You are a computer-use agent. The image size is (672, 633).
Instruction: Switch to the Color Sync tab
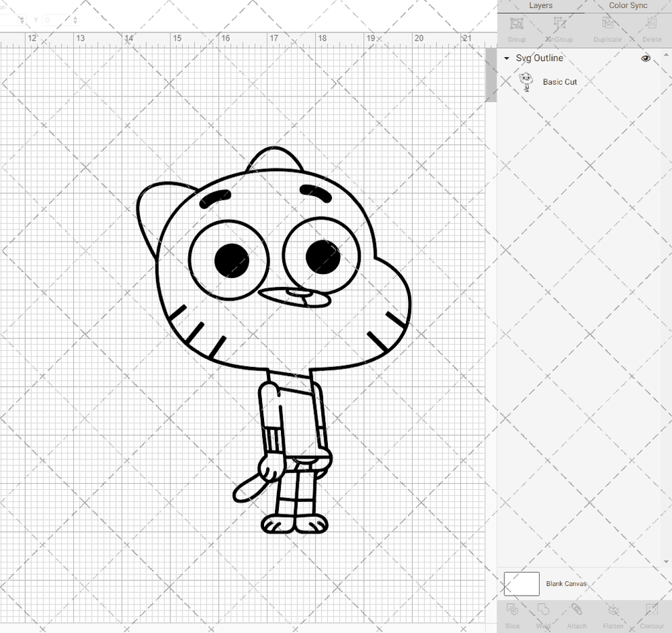[627, 5]
